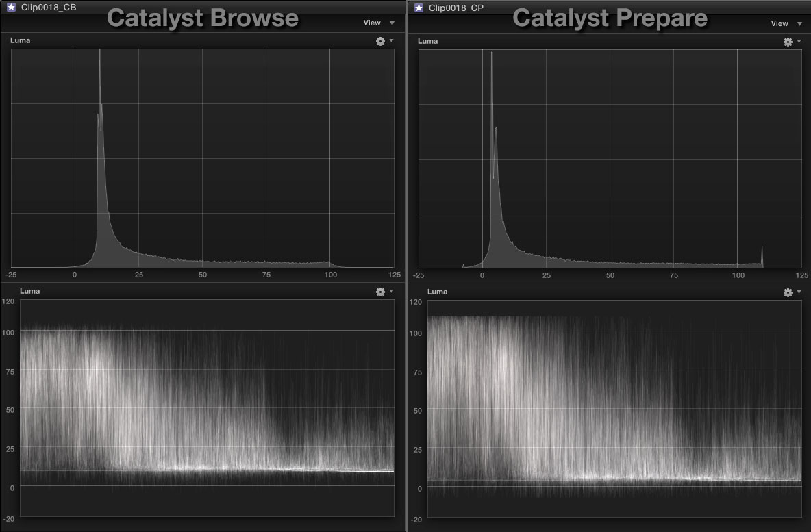811x532 pixels.
Task: Click the Clip0018_CB luma waveform display
Action: (207, 408)
